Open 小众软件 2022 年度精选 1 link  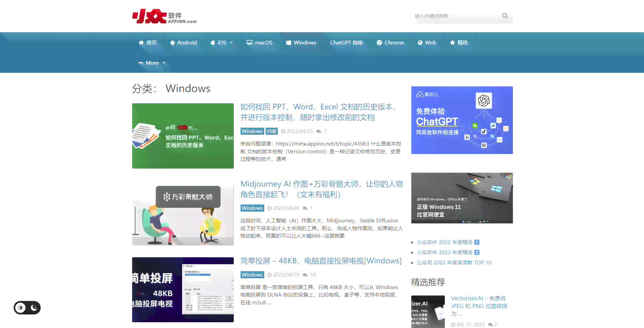pos(448,242)
